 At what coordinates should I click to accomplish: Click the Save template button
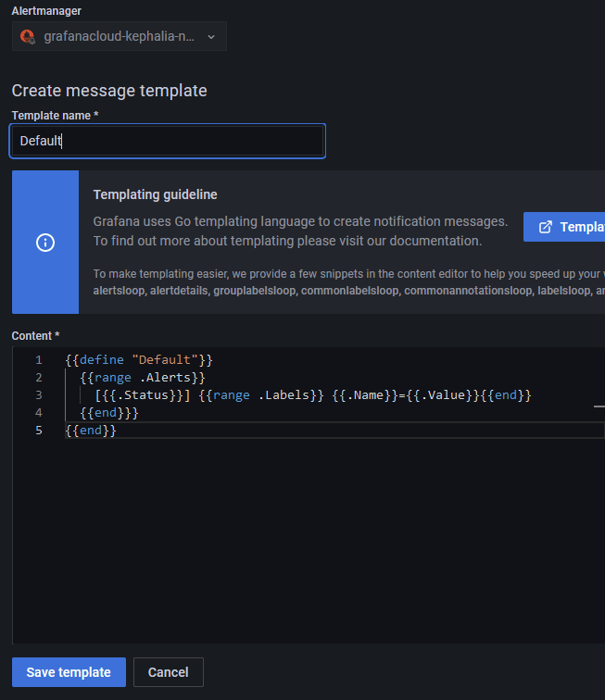click(x=69, y=672)
